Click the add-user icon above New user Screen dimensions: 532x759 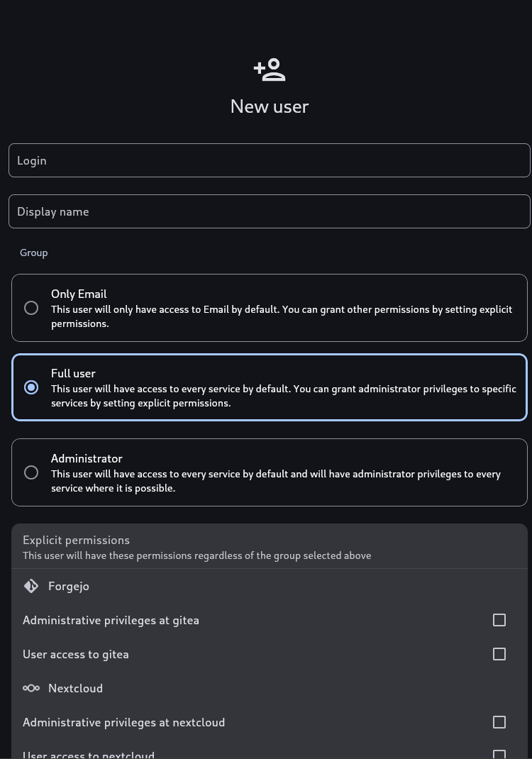(270, 70)
